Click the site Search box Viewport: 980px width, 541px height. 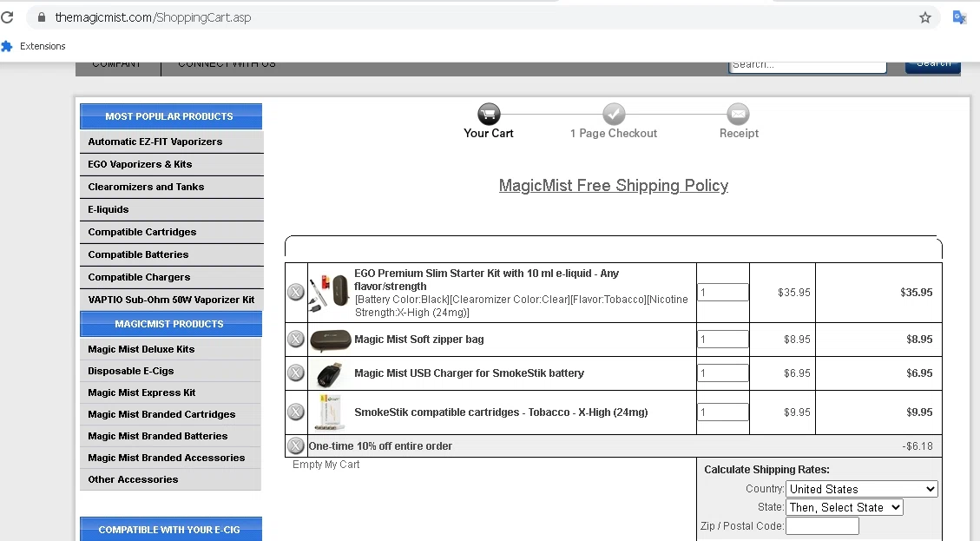click(807, 66)
